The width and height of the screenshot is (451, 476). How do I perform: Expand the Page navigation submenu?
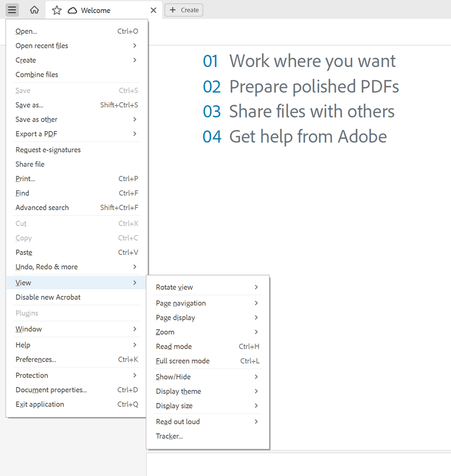181,303
